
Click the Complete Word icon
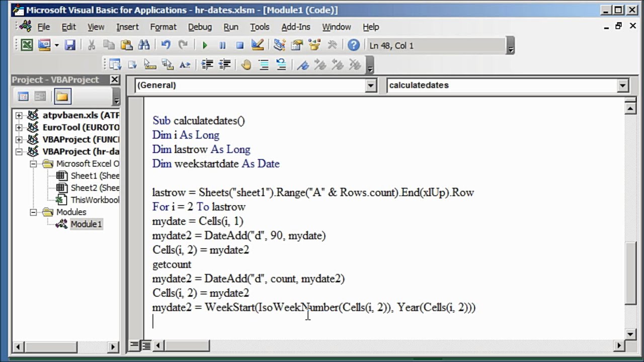[185, 64]
